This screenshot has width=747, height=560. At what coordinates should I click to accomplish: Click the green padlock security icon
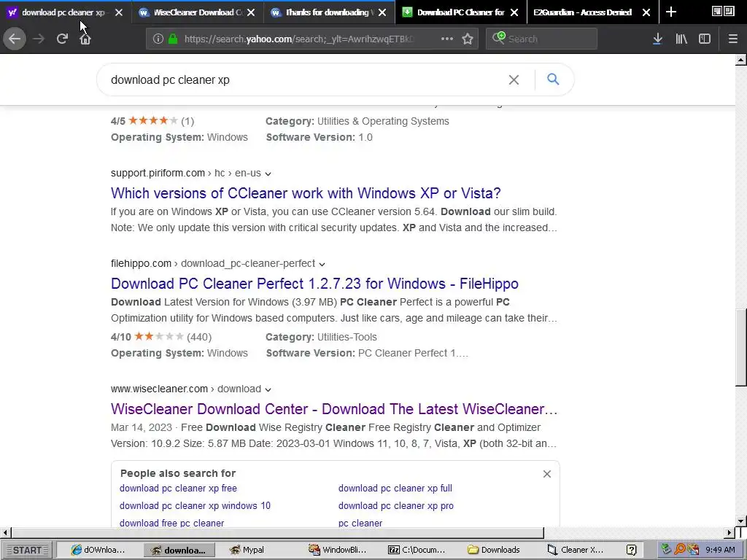[x=173, y=39]
